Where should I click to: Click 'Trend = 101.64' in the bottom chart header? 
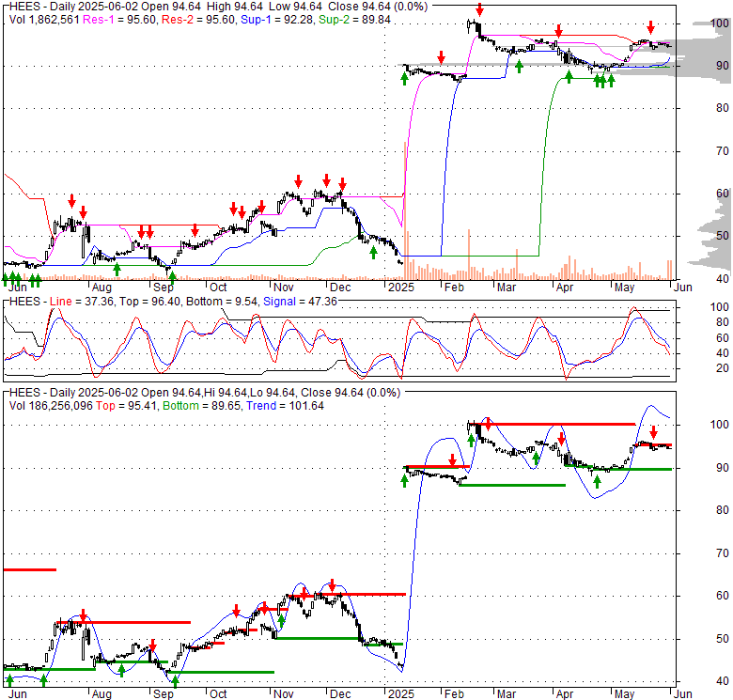coord(285,406)
